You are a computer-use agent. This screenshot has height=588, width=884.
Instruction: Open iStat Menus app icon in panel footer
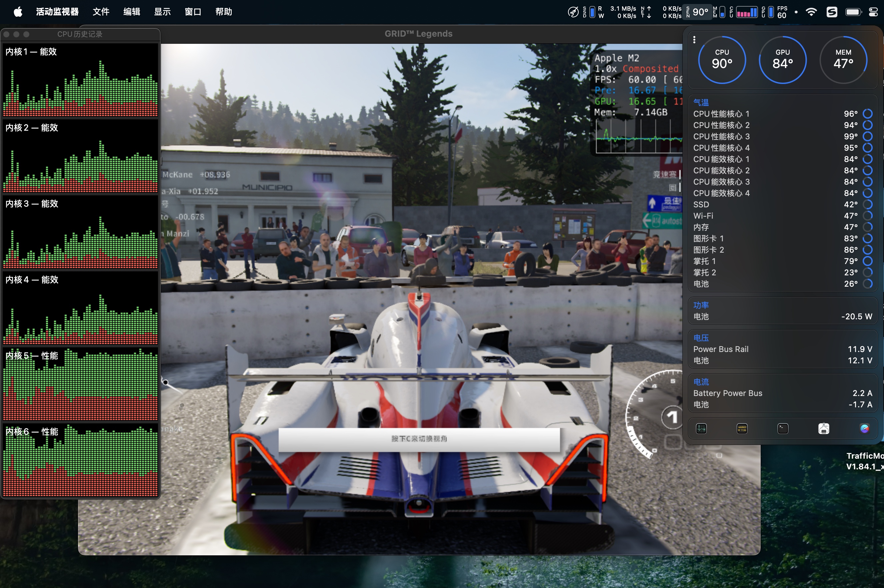(x=865, y=428)
